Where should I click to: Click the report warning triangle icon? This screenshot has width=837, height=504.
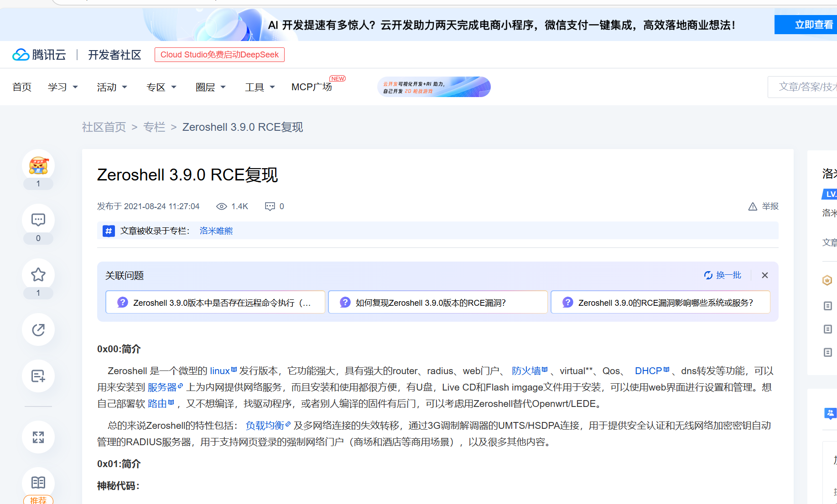[753, 206]
